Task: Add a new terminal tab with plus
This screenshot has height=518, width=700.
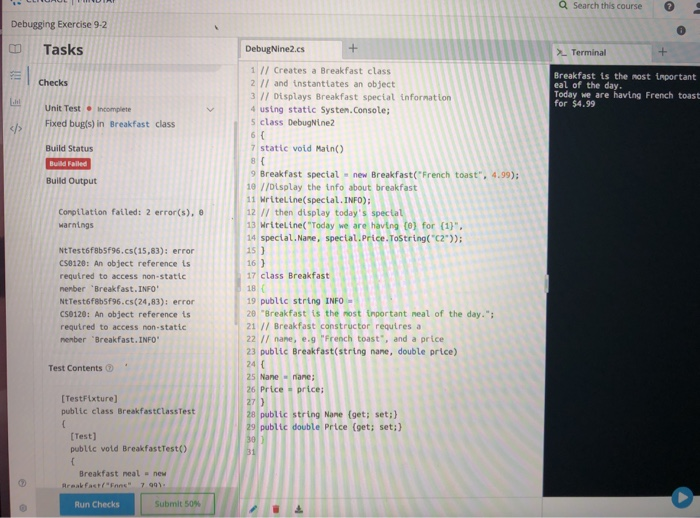Action: 662,52
